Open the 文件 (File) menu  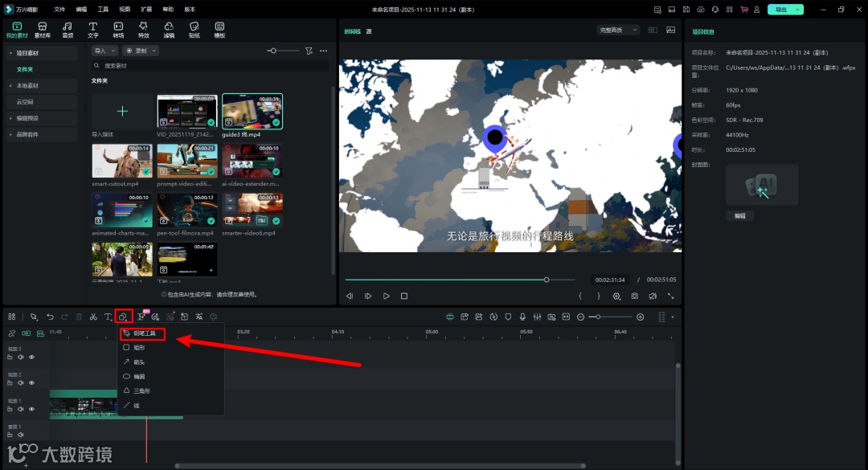point(59,9)
